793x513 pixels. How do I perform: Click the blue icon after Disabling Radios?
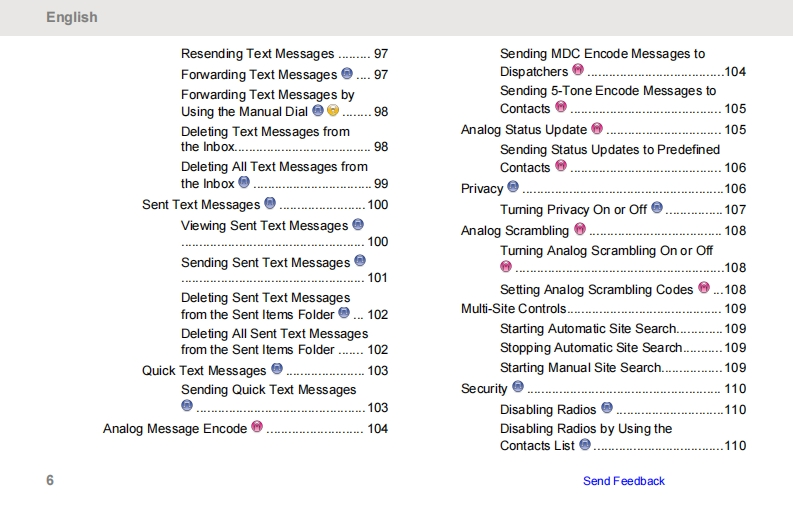606,409
